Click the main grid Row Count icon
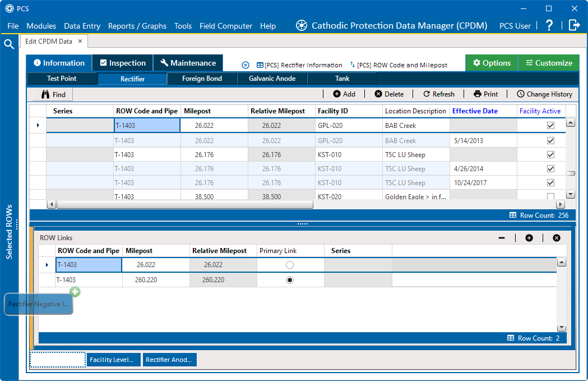The height and width of the screenshot is (381, 588). point(513,215)
